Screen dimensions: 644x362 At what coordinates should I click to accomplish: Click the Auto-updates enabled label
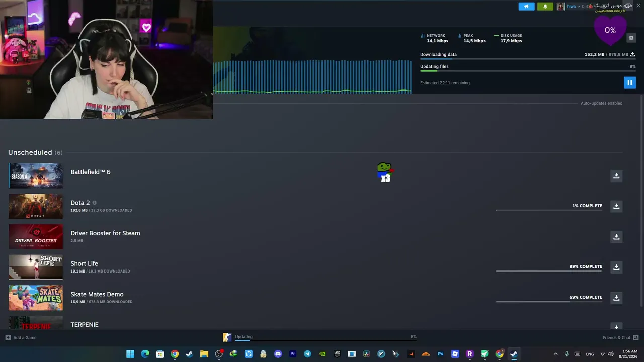pyautogui.click(x=601, y=103)
